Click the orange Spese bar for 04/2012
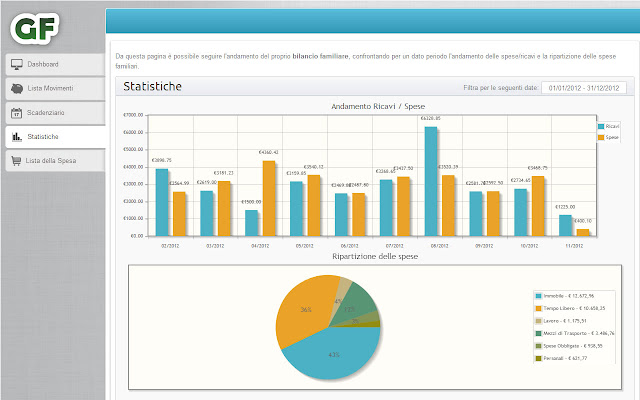Viewport: 640px width, 400px height. (x=268, y=197)
